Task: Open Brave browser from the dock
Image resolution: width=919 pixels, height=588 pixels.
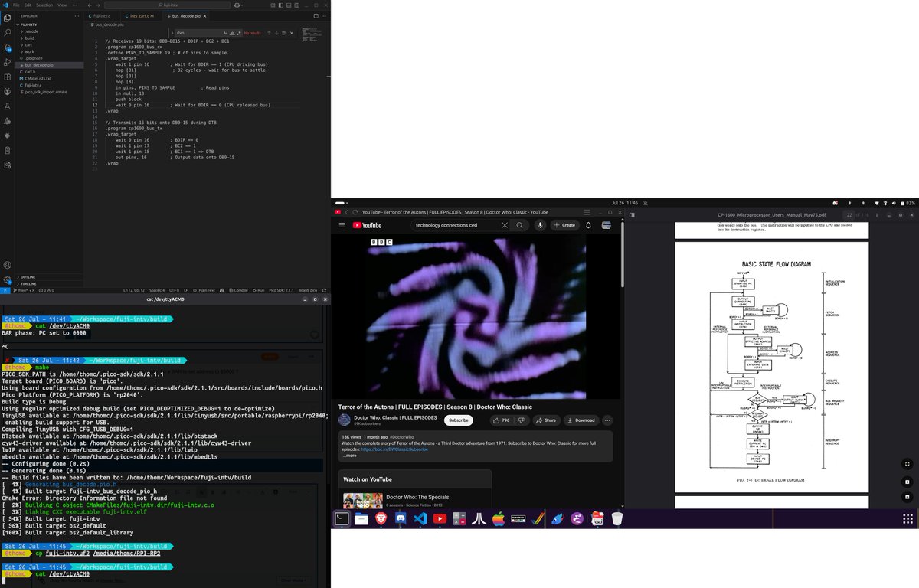Action: (x=381, y=519)
